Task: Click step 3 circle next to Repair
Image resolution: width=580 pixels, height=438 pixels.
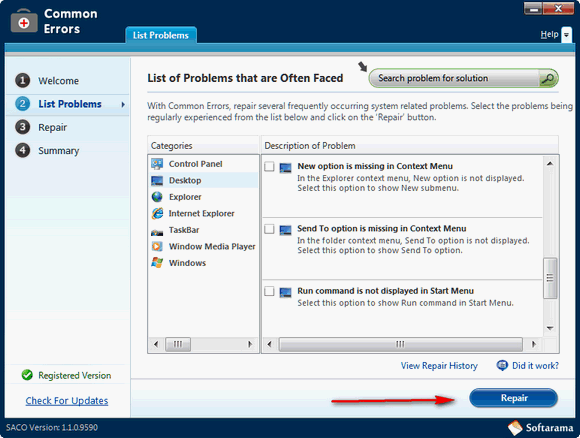Action: (x=23, y=127)
